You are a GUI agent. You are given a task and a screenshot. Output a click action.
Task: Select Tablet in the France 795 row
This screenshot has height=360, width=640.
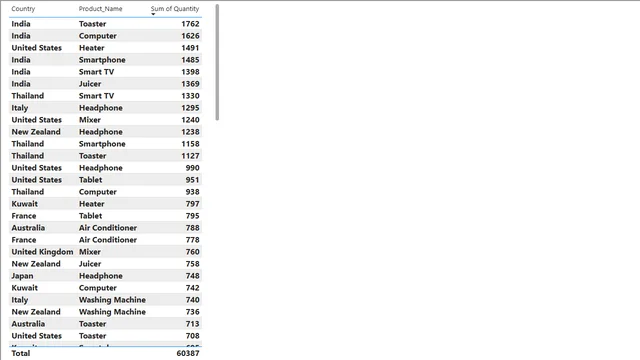[91, 216]
